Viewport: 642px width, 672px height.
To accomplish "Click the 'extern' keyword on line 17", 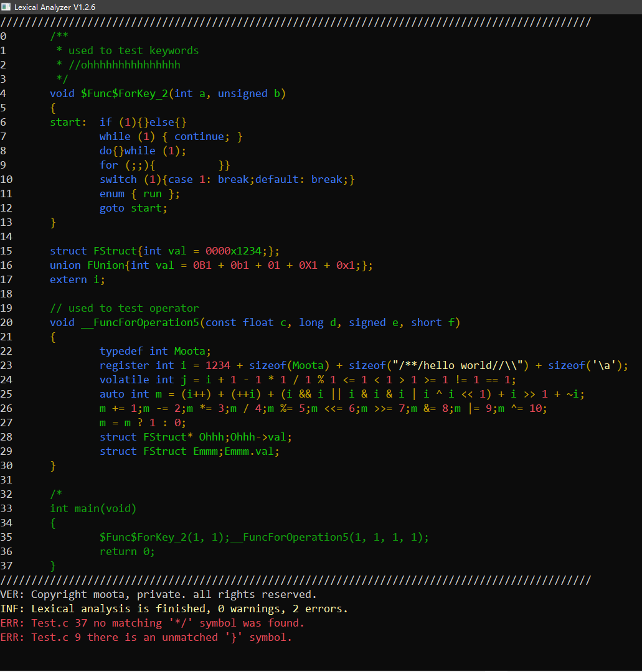I will 68,279.
